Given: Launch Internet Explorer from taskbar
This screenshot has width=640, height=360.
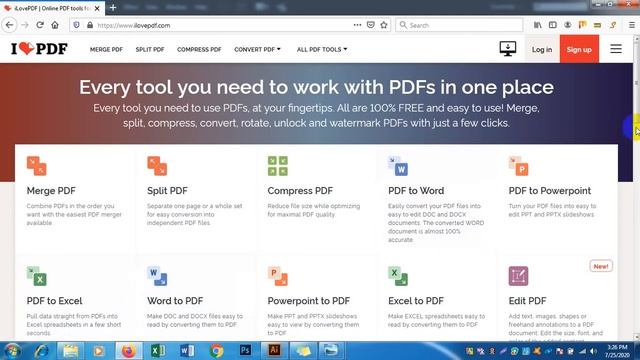Looking at the screenshot, I should pyautogui.click(x=41, y=351).
